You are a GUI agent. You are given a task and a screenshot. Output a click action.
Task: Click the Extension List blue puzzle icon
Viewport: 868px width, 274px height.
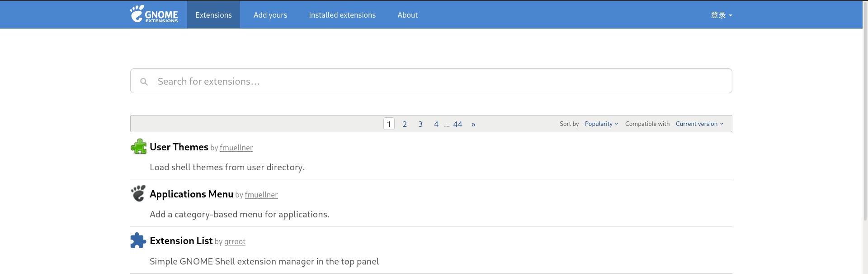[138, 240]
